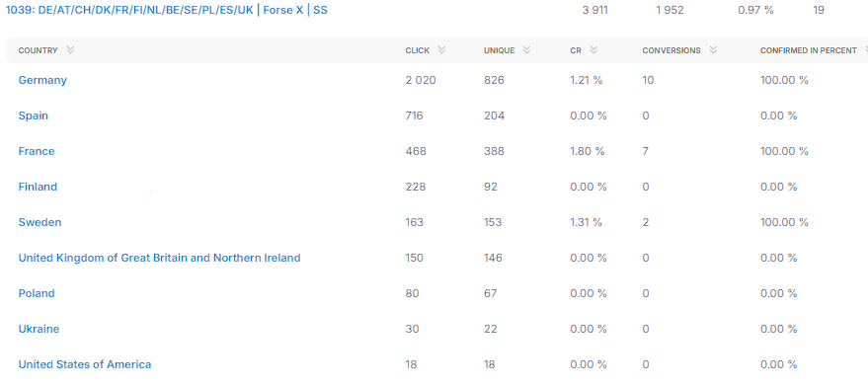Click the Finland country link
The height and width of the screenshot is (388, 868).
click(x=38, y=187)
